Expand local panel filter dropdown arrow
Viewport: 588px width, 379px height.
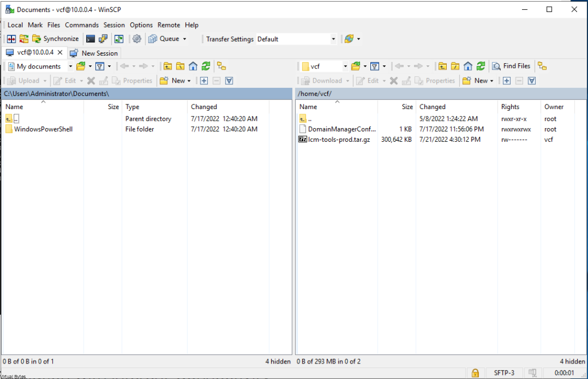pos(110,67)
